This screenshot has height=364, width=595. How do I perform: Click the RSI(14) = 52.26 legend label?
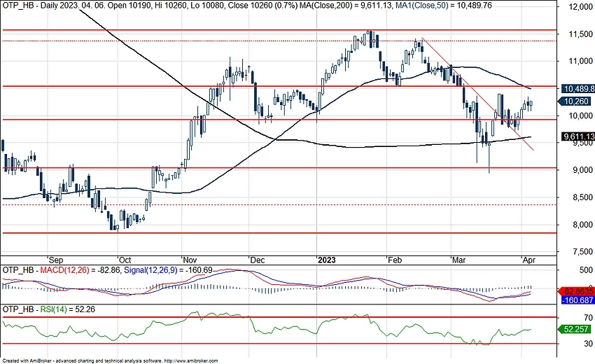point(67,309)
